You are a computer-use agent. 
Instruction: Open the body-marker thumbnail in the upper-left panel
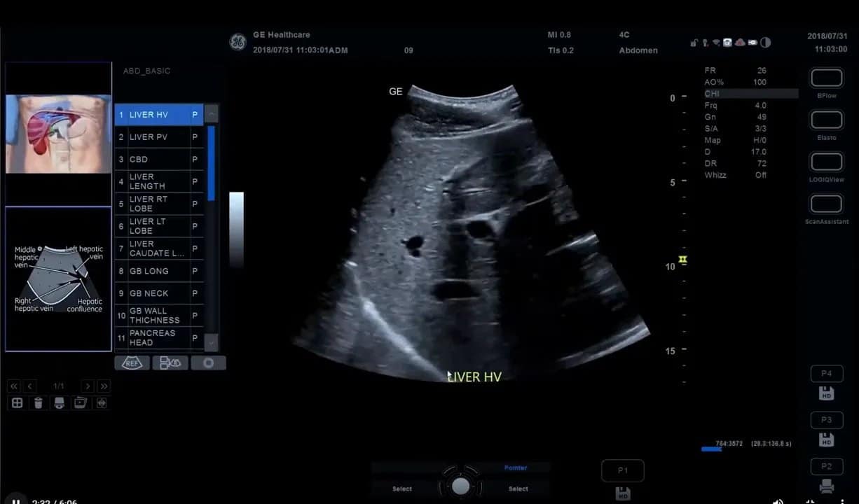(x=57, y=133)
